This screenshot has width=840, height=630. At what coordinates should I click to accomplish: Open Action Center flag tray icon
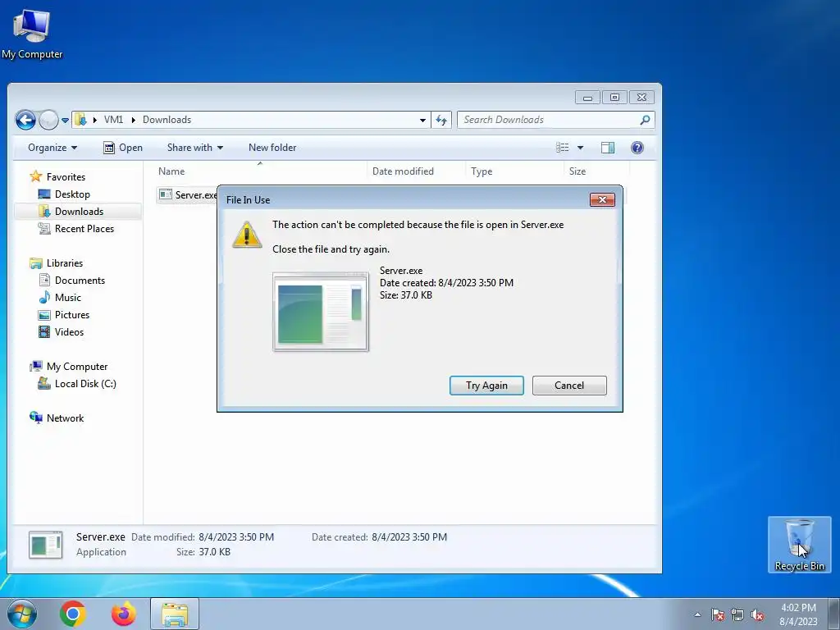(718, 614)
